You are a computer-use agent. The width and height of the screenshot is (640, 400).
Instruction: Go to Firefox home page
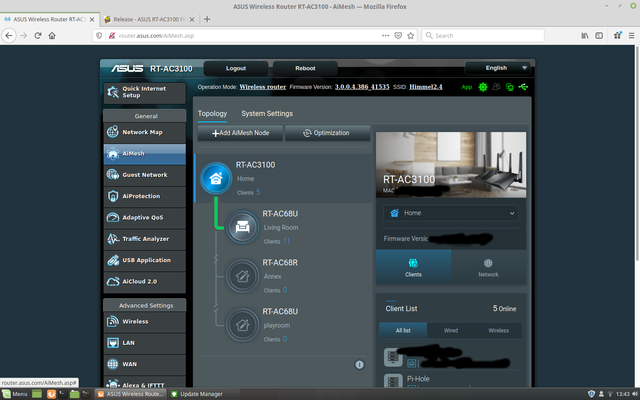coord(52,36)
